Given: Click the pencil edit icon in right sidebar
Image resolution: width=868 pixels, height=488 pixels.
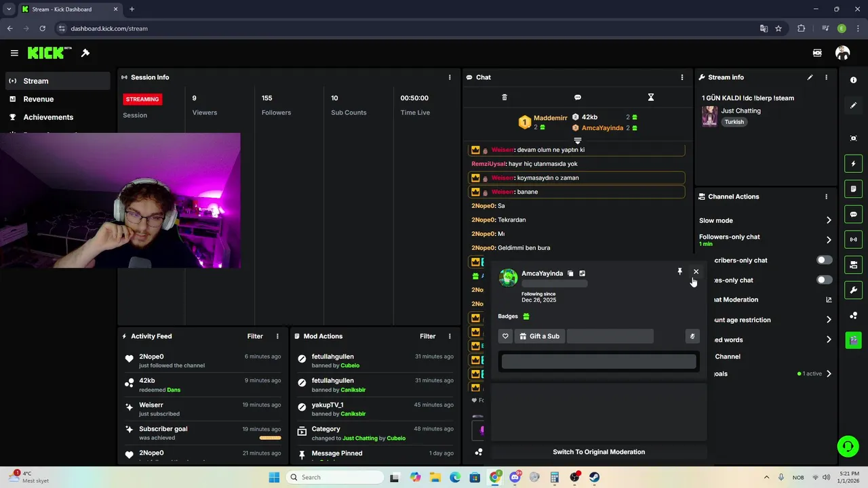Looking at the screenshot, I should click(x=853, y=106).
